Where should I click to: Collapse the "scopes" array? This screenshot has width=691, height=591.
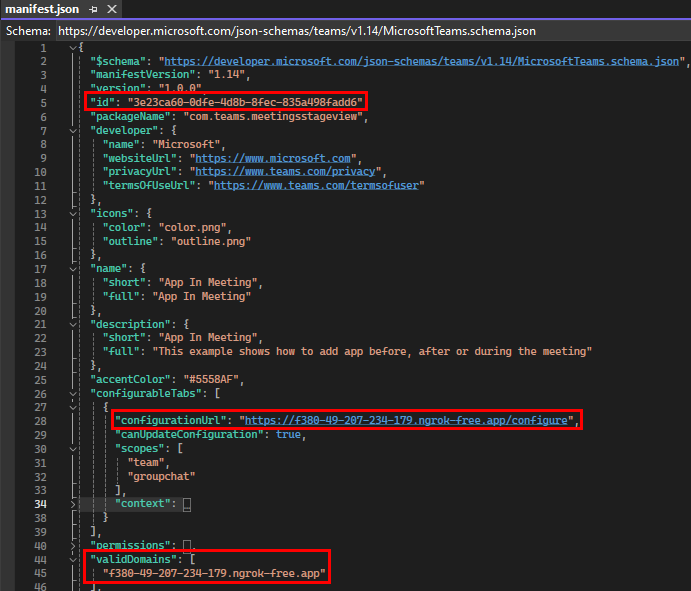(x=73, y=449)
